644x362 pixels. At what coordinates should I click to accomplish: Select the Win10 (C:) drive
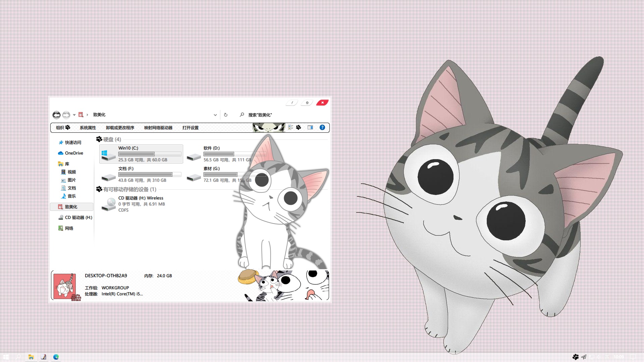click(141, 154)
